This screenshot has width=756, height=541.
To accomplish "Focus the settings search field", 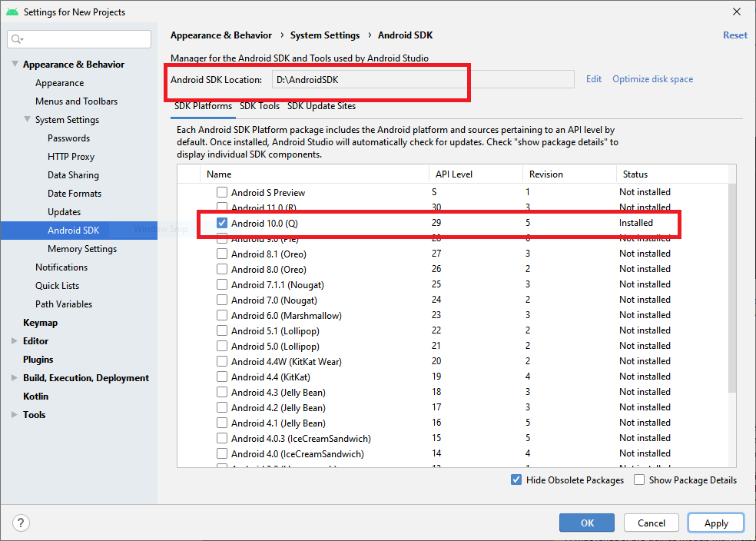I will point(79,39).
